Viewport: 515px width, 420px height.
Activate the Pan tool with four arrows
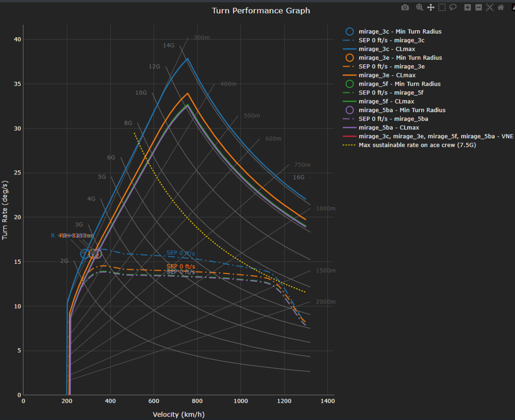point(431,7)
